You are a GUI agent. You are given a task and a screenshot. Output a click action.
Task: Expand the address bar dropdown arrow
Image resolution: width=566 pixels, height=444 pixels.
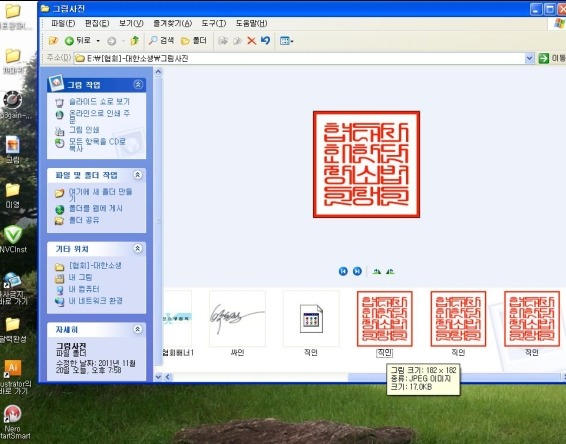(529, 58)
